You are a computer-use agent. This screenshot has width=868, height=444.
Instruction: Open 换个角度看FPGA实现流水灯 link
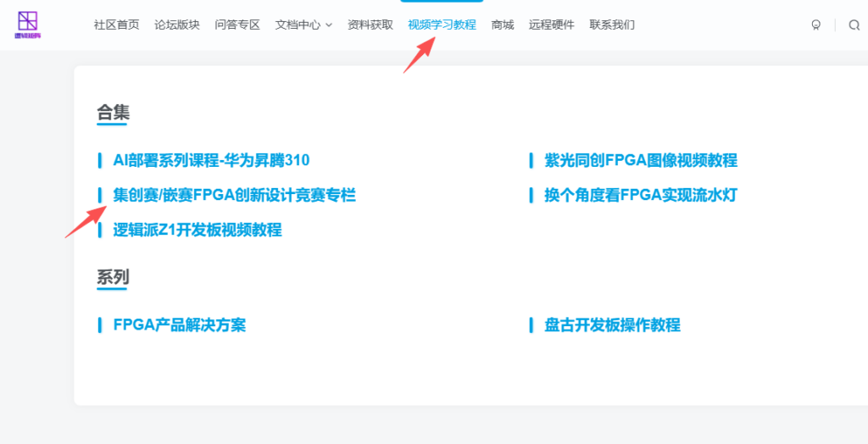[640, 195]
